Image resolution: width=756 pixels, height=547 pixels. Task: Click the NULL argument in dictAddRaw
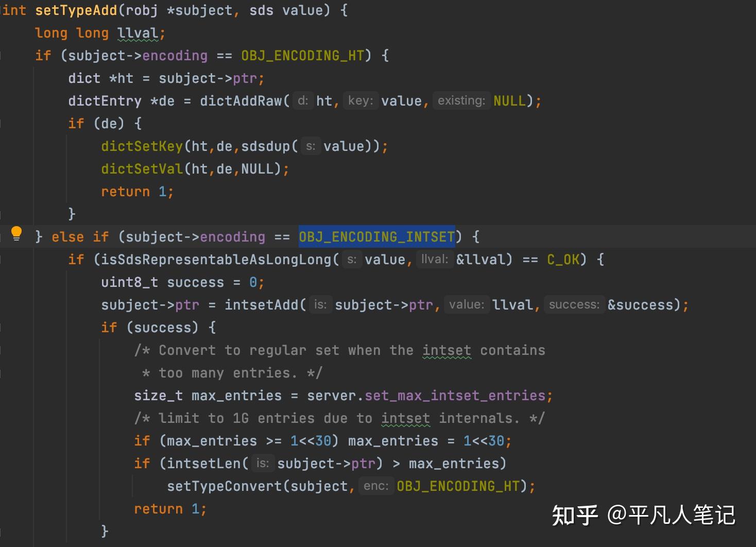click(510, 101)
